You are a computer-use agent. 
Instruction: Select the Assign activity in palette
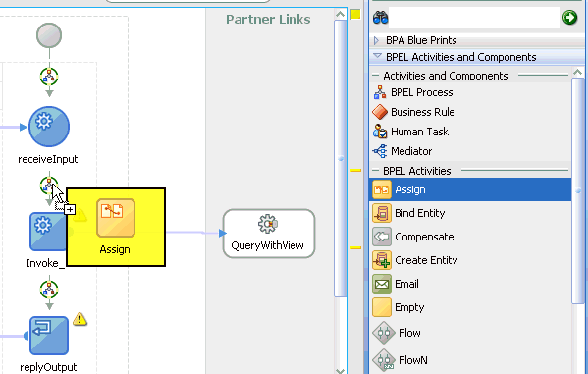coord(470,189)
